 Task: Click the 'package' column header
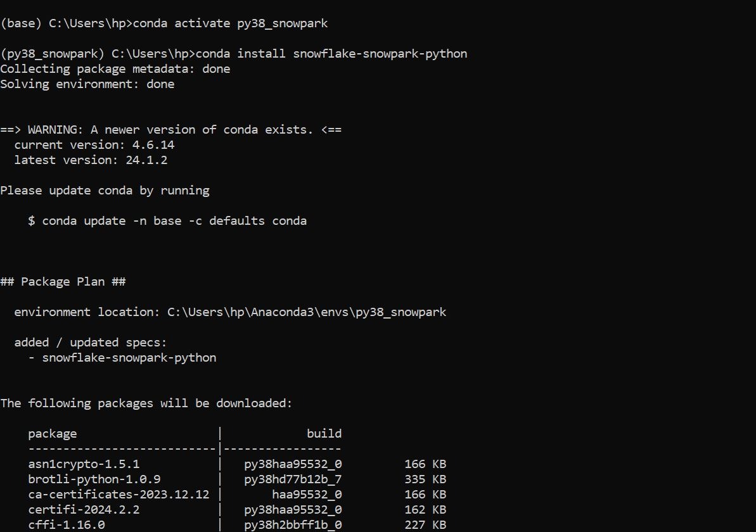click(x=53, y=434)
